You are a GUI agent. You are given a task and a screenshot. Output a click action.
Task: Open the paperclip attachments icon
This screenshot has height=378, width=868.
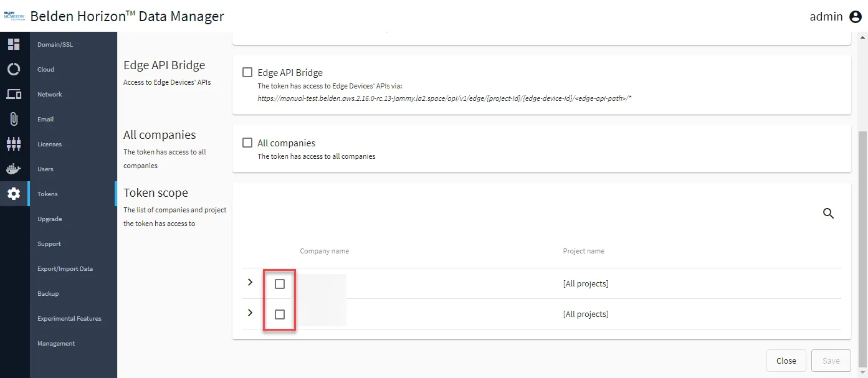pos(14,119)
